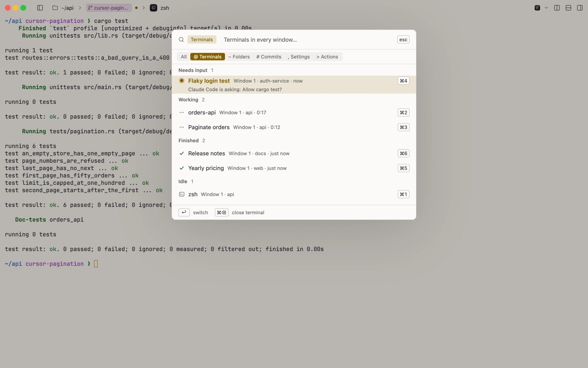This screenshot has height=368, width=588.
Task: Open the , Settings tab
Action: coord(298,57)
